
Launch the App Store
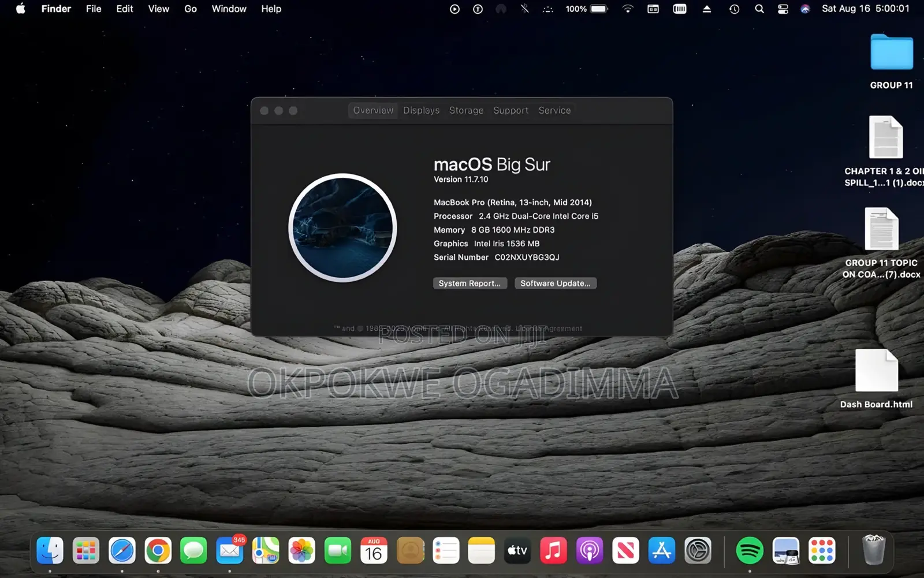(661, 550)
